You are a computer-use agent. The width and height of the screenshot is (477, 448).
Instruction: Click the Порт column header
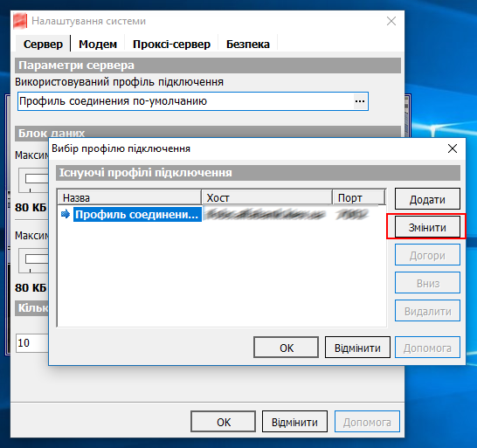tap(358, 197)
